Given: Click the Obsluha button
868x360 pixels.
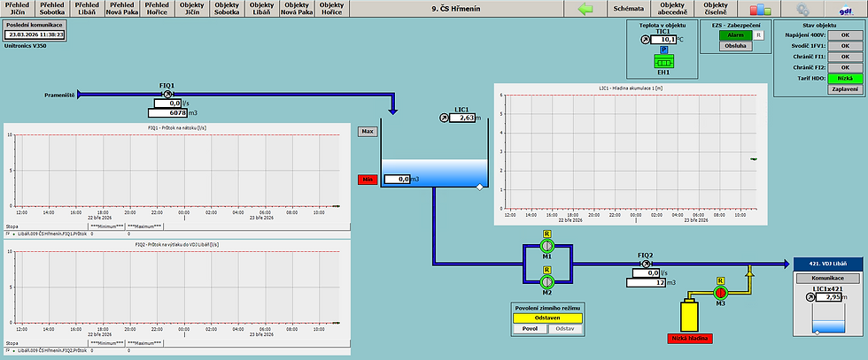Looking at the screenshot, I should pyautogui.click(x=736, y=46).
